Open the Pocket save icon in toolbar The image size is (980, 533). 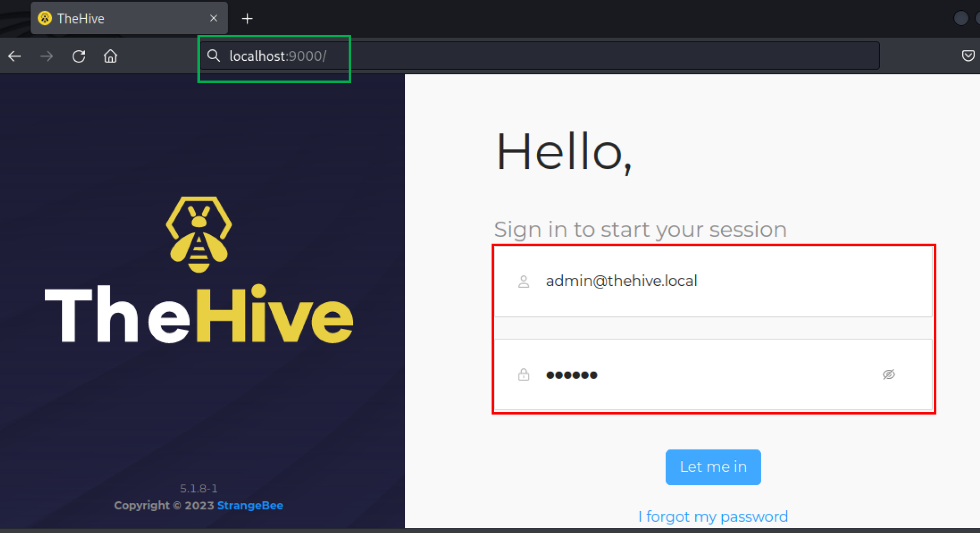(968, 56)
